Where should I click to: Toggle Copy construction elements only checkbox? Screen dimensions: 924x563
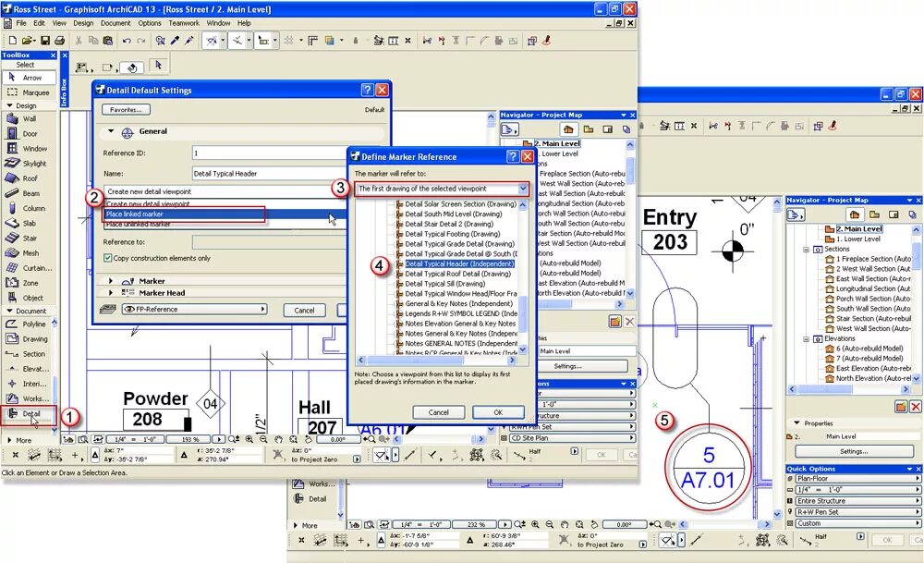107,258
